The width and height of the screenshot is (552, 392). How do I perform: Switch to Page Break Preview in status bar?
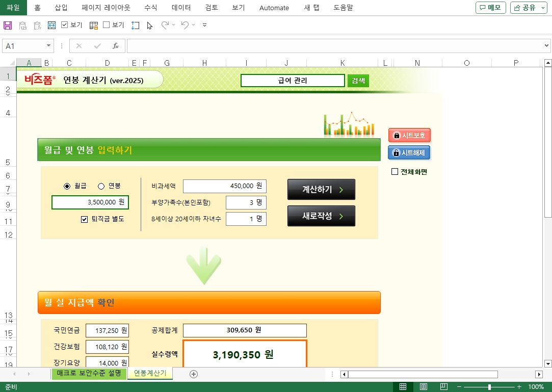tap(443, 387)
